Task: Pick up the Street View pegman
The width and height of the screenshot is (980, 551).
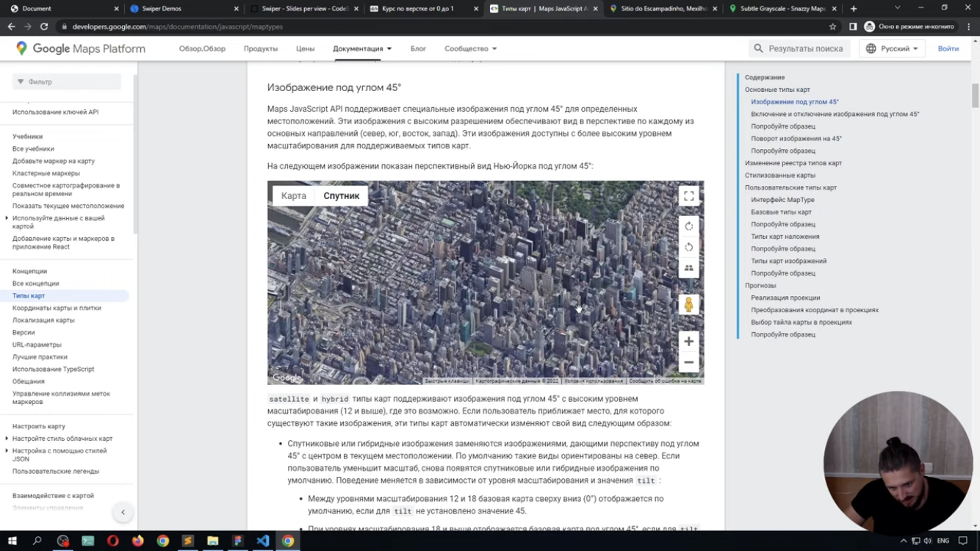Action: [x=688, y=304]
